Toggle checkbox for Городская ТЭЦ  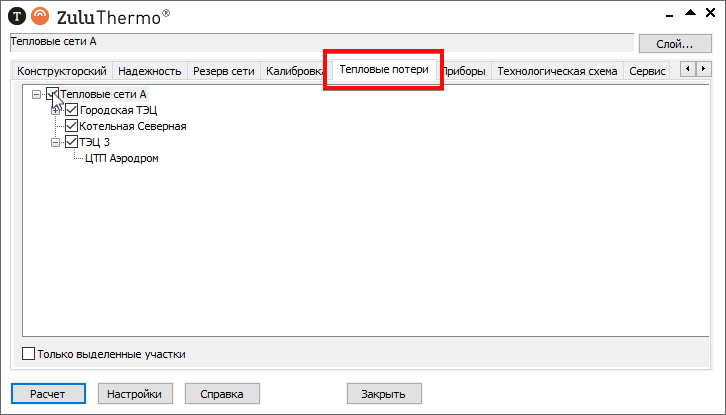coord(71,110)
